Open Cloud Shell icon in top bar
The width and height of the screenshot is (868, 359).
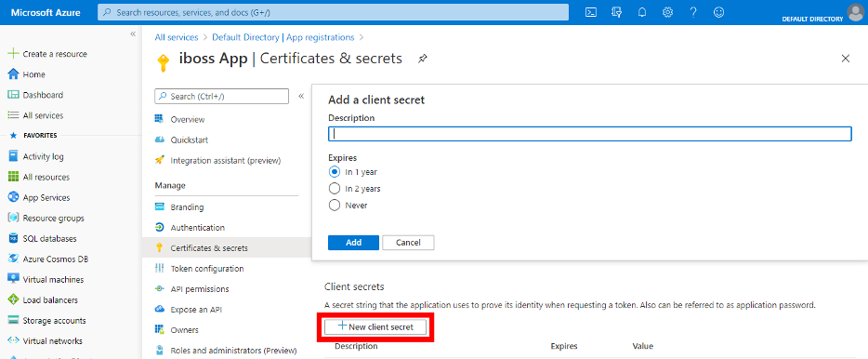click(591, 12)
